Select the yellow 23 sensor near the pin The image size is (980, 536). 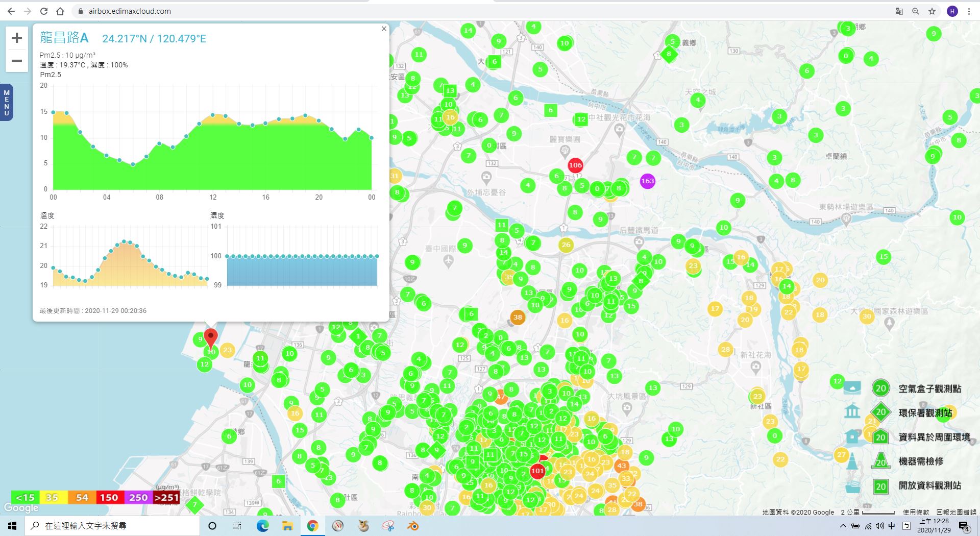tap(227, 350)
